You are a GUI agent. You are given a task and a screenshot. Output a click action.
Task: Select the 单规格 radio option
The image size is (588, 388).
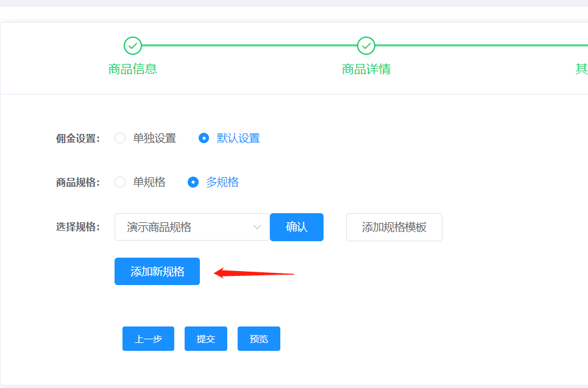[120, 182]
